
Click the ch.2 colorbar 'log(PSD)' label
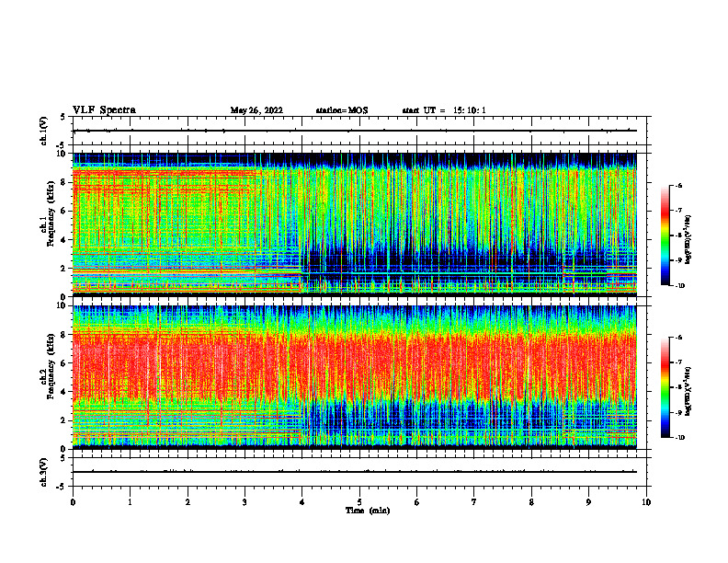[688, 392]
